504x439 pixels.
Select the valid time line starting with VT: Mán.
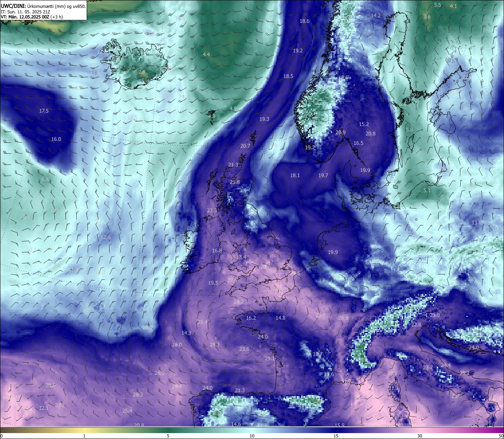coord(32,17)
